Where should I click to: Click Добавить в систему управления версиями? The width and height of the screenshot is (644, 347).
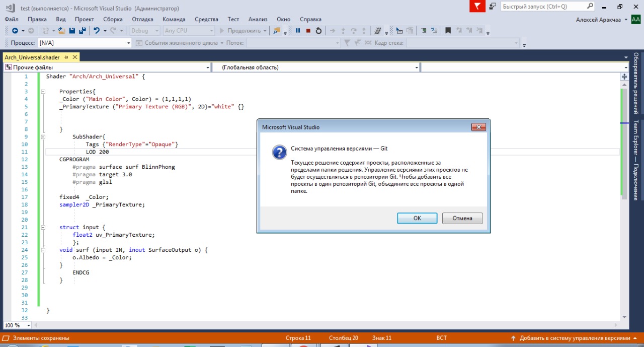click(574, 338)
